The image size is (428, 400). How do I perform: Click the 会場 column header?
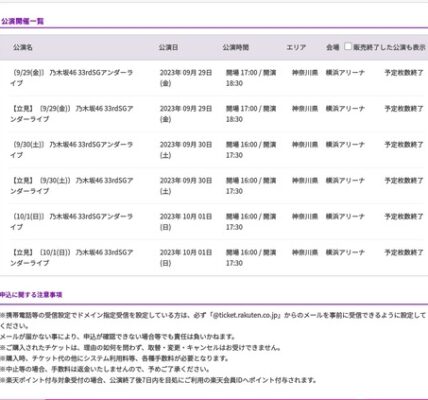click(332, 47)
